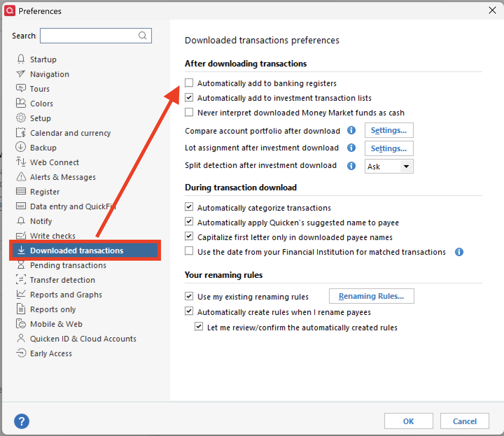This screenshot has height=436, width=504.
Task: Toggle Use my existing renaming rules
Action: 189,296
